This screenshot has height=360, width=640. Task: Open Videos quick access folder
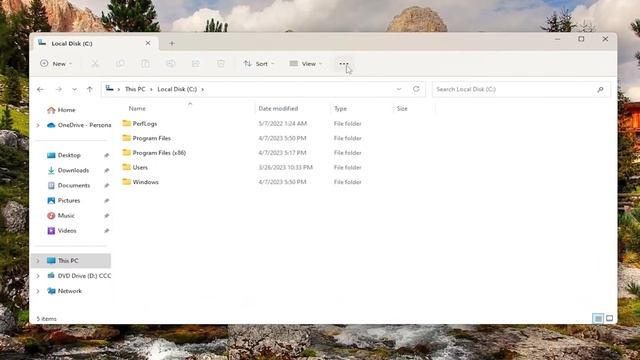62,231
